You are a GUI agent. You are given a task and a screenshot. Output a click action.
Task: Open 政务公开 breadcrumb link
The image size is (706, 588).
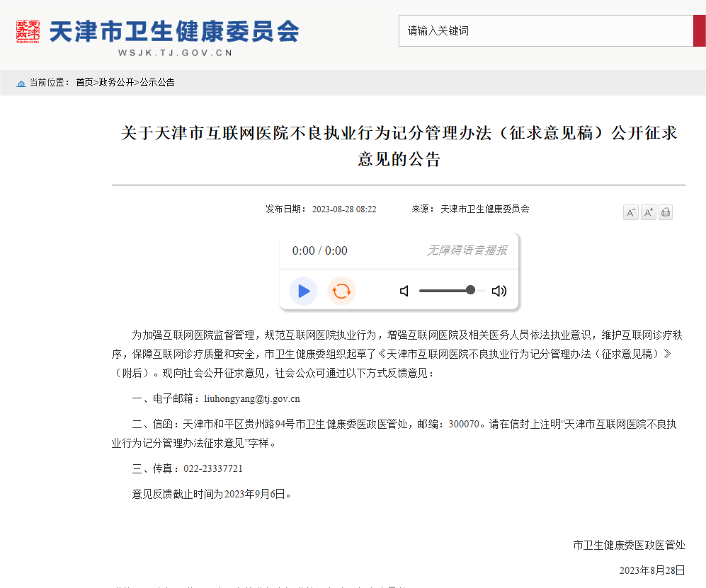point(116,82)
